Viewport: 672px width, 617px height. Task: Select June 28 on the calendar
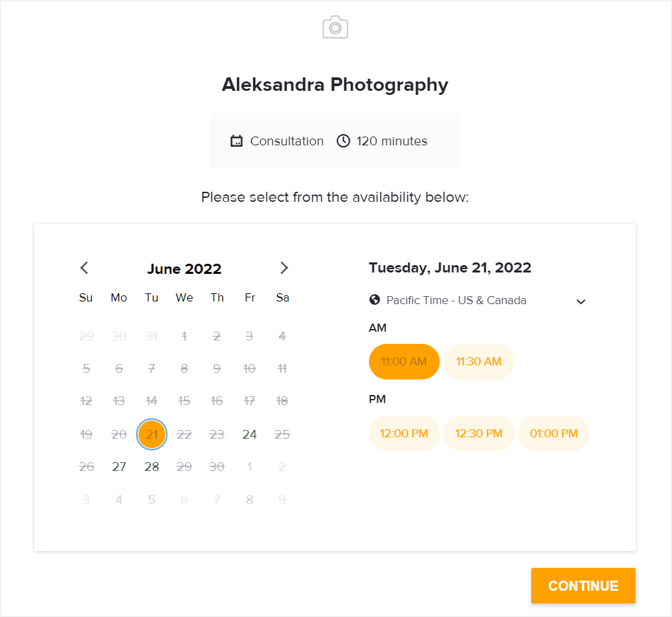(152, 467)
